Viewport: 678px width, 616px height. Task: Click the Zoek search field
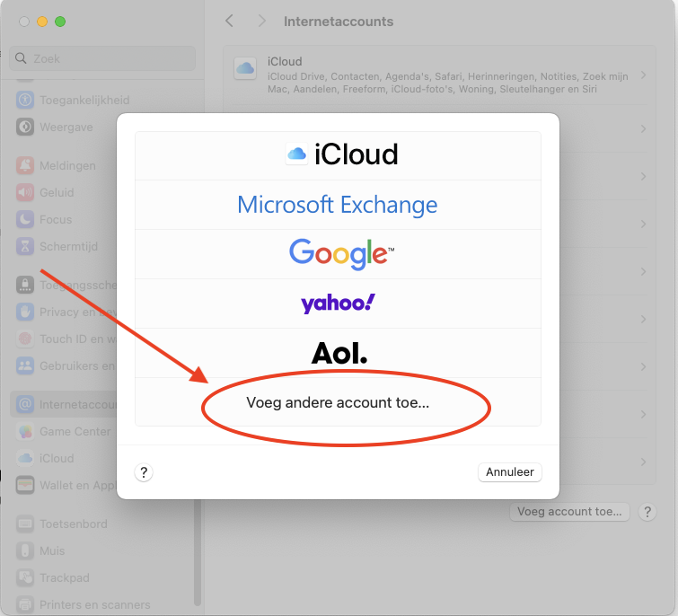103,58
